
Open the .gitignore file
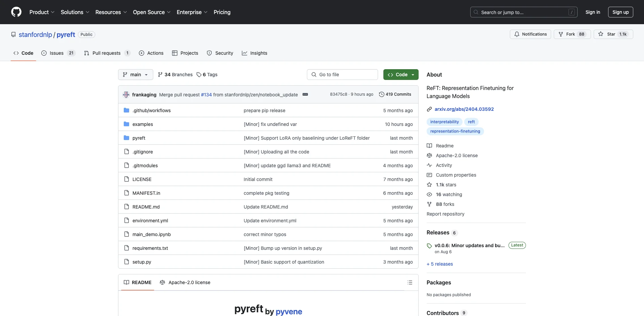point(143,152)
